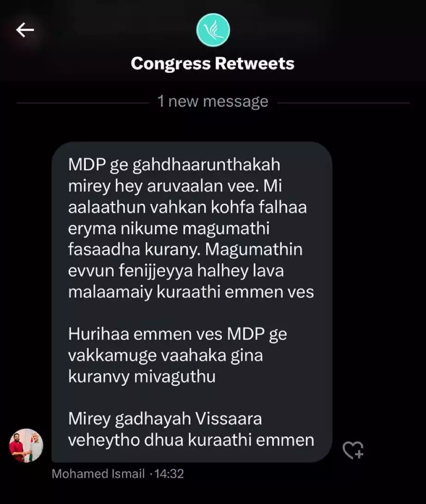
Task: Click the line 'vakkamuge vaahaka gina'
Action: pyautogui.click(x=165, y=355)
